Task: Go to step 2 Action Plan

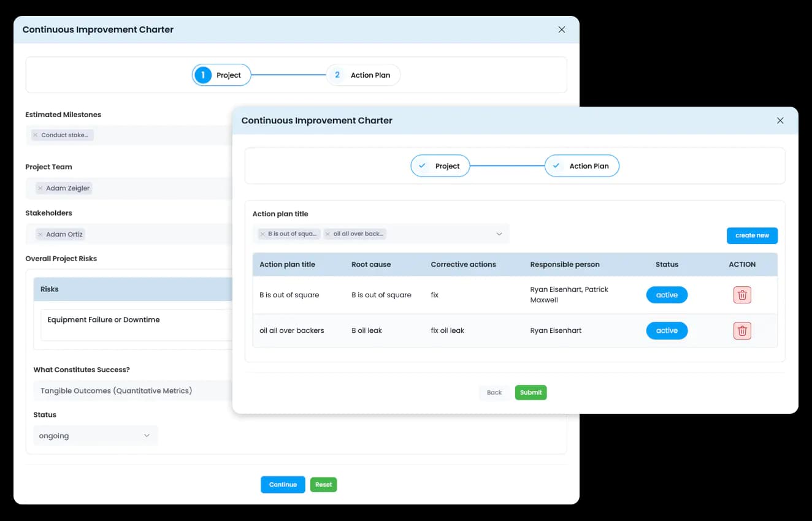Action: [x=363, y=75]
